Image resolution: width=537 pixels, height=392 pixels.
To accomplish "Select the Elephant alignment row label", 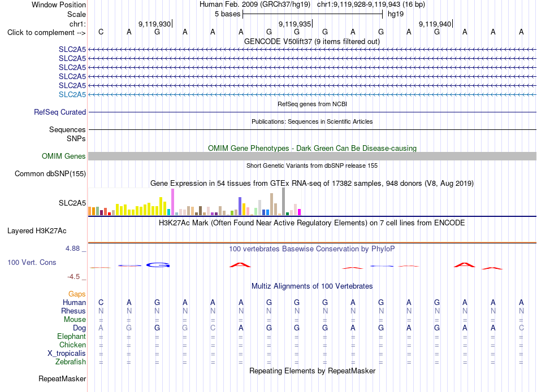I will (x=71, y=336).
